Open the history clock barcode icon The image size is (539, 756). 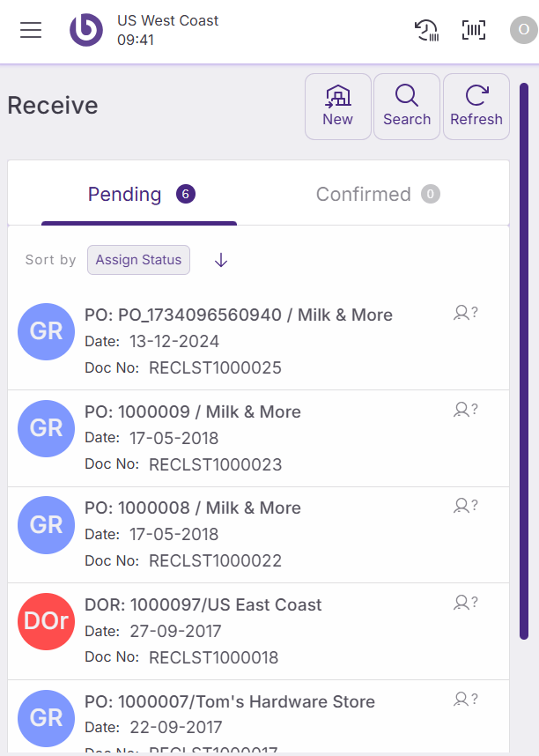point(426,31)
